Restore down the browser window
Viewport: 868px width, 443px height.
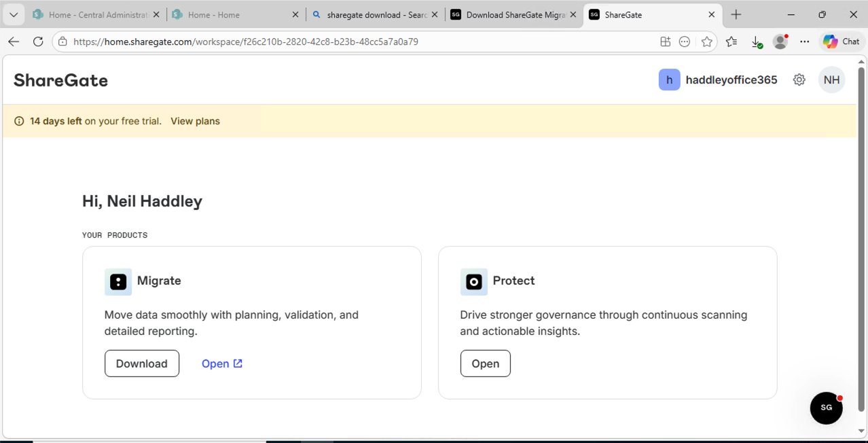[822, 14]
